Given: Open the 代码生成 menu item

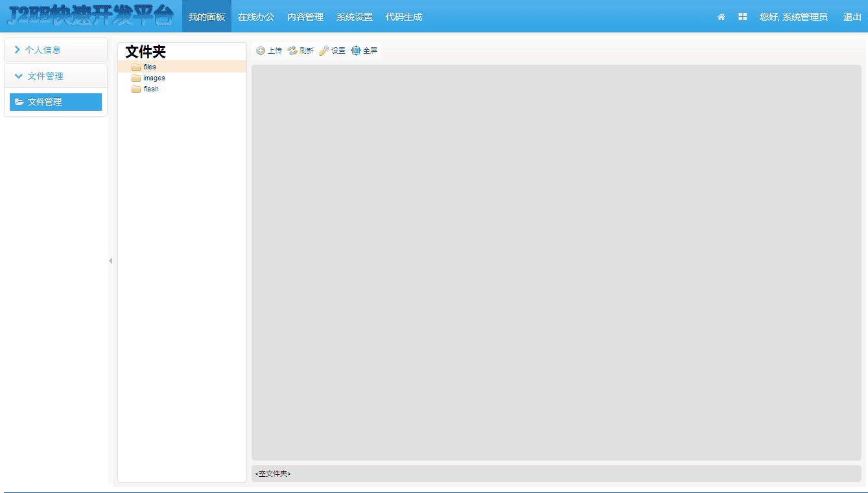Looking at the screenshot, I should (404, 17).
